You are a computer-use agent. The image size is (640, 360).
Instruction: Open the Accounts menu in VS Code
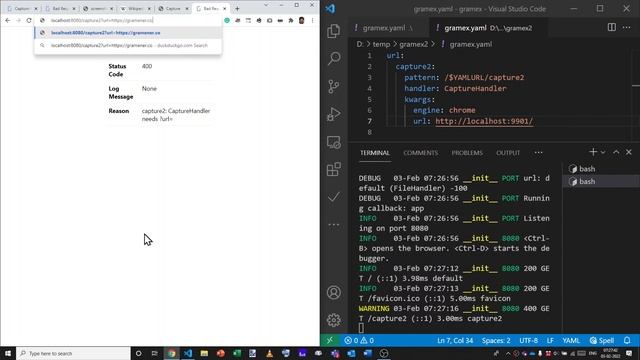(x=333, y=292)
